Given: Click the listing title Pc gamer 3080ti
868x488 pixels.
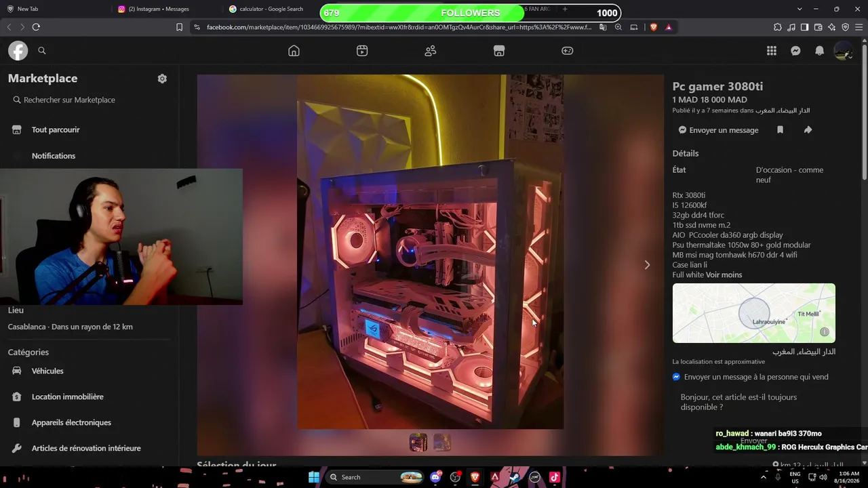Looking at the screenshot, I should 717,86.
